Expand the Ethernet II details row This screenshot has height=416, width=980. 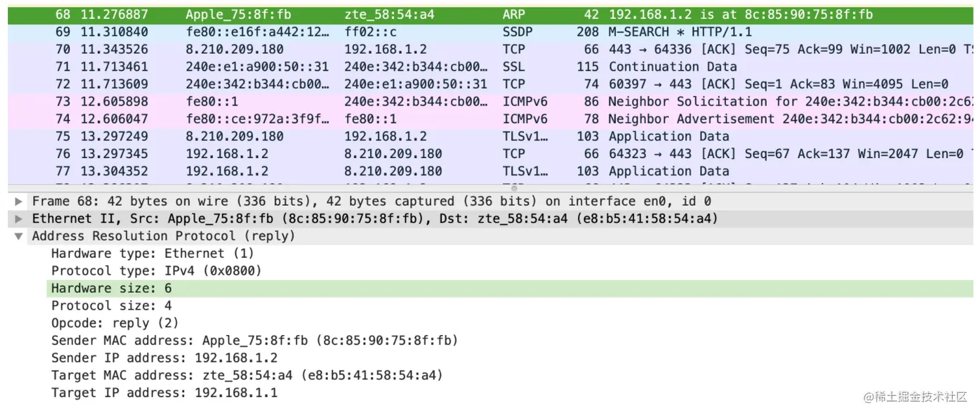click(x=19, y=219)
